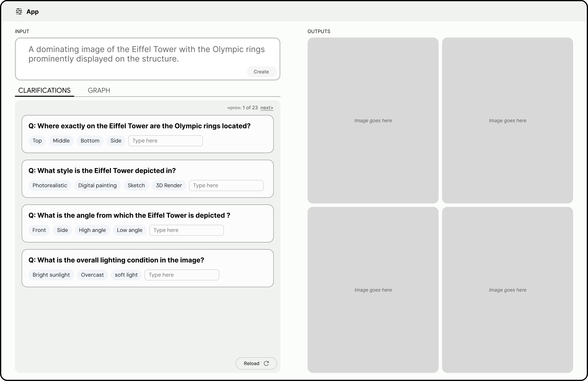This screenshot has width=588, height=381.
Task: Pick the Low angle option
Action: (130, 230)
